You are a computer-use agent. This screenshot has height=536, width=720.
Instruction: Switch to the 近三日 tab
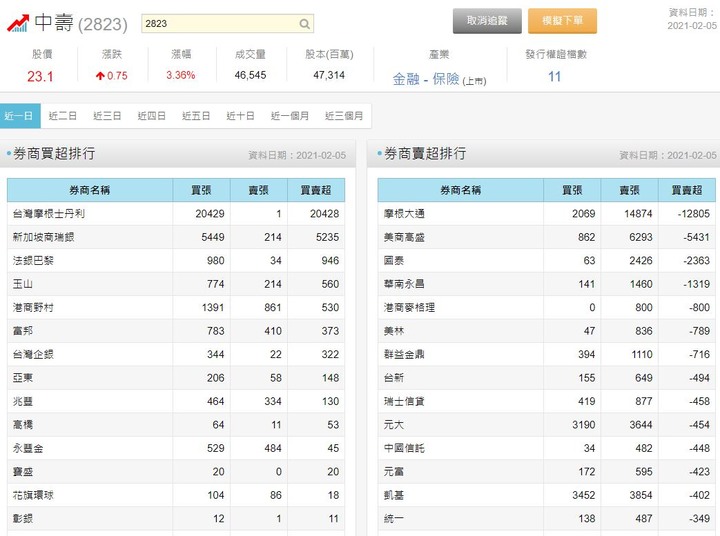[107, 116]
